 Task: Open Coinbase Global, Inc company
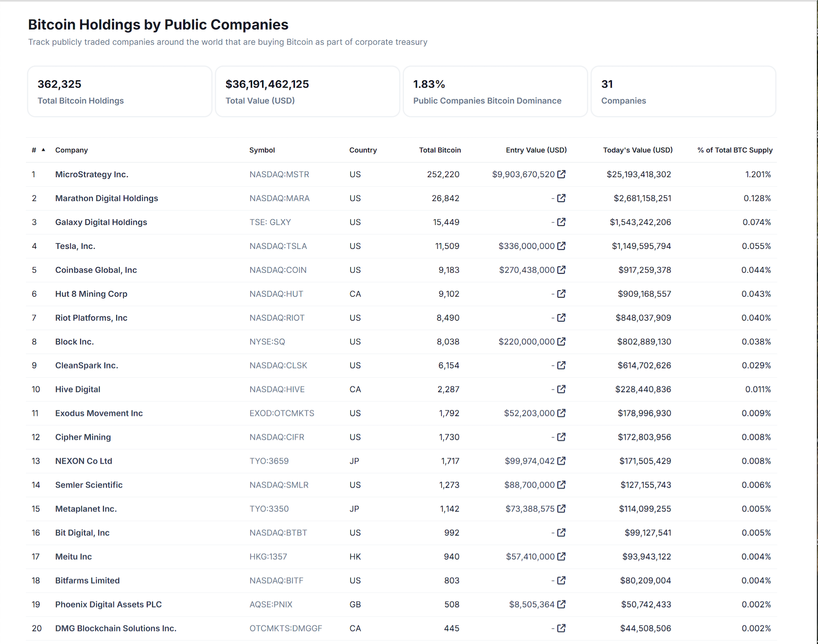point(96,270)
